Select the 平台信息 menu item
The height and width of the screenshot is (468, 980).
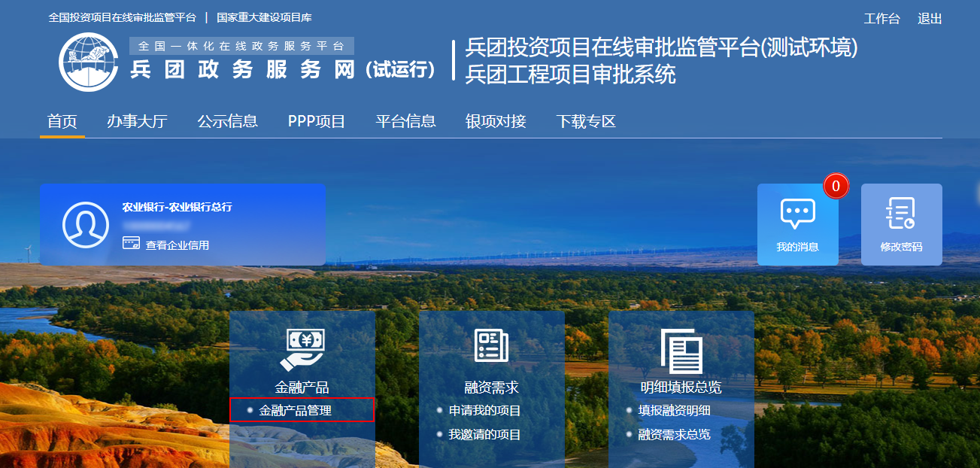405,121
